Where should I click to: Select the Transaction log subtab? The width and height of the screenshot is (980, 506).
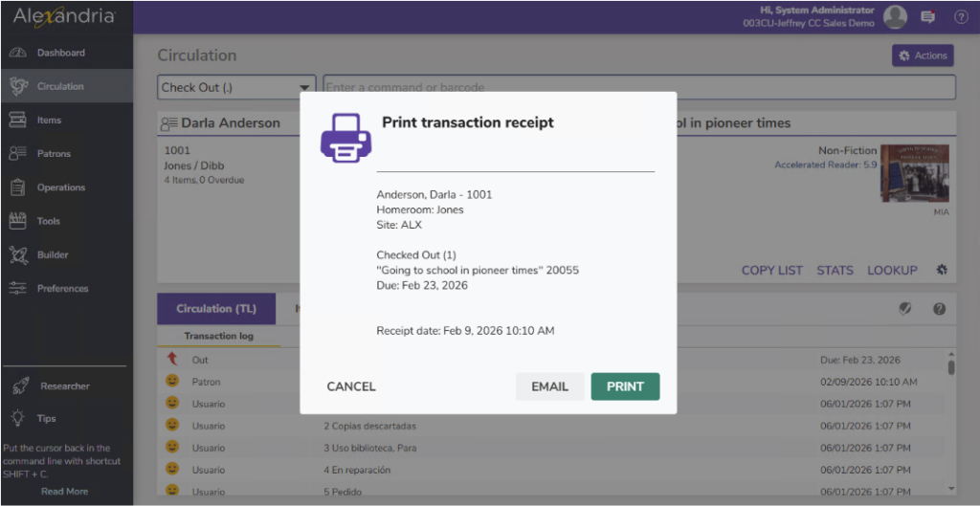[218, 337]
